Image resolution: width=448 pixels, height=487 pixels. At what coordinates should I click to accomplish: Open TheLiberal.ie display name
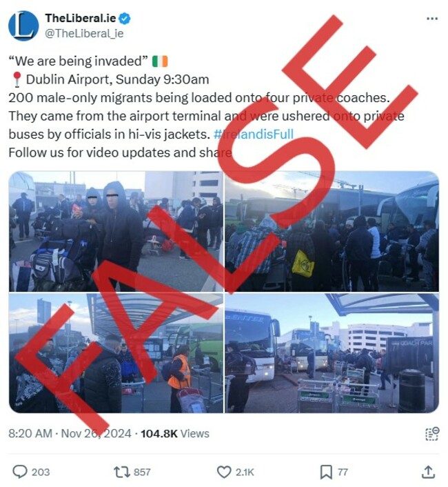point(81,19)
